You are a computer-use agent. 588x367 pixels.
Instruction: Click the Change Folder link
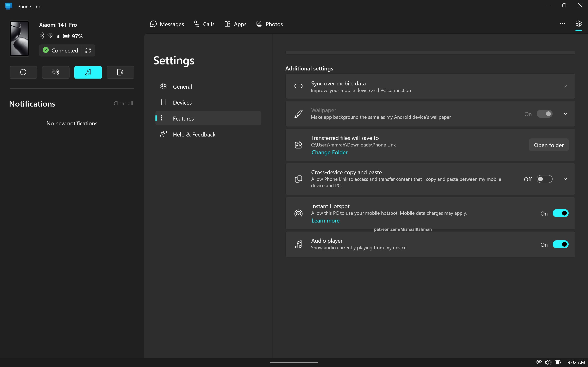tap(329, 152)
